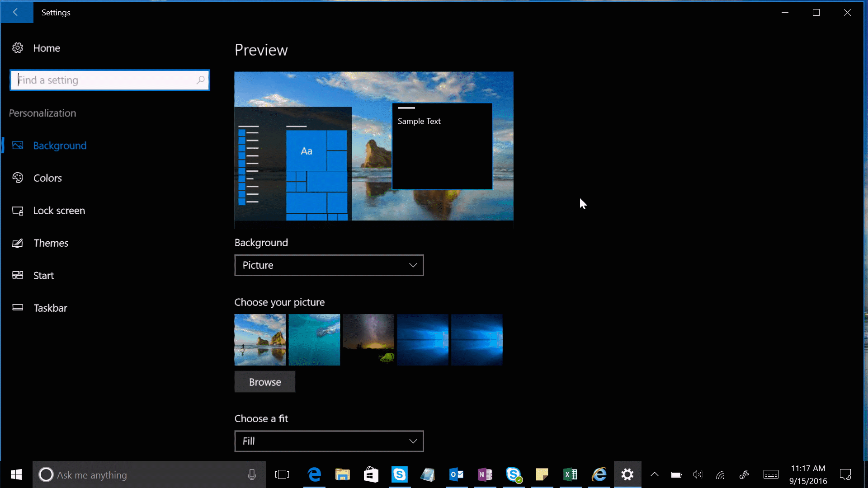868x488 pixels.
Task: Click the Windows Start button
Action: click(x=16, y=475)
